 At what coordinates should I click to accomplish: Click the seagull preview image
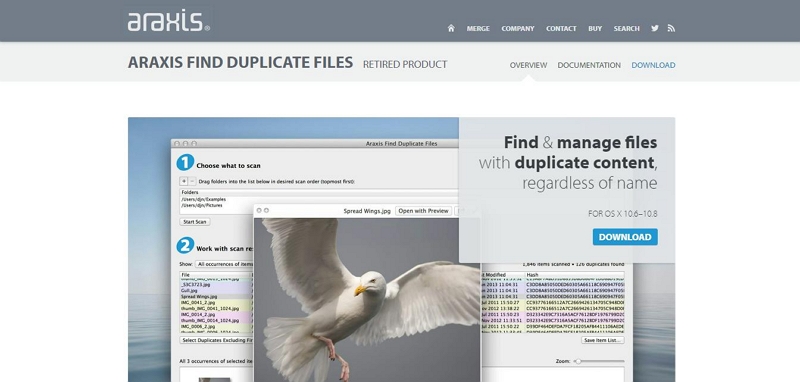tap(367, 300)
